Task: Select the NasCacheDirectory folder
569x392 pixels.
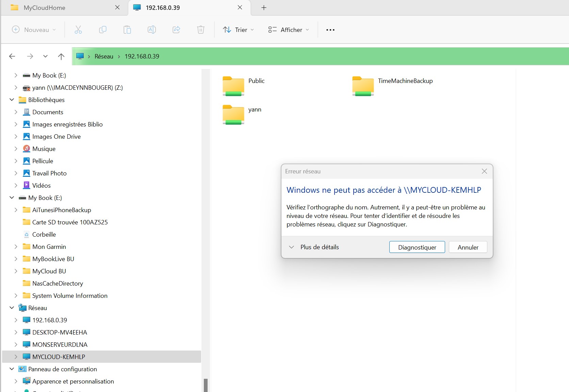Action: (x=58, y=283)
